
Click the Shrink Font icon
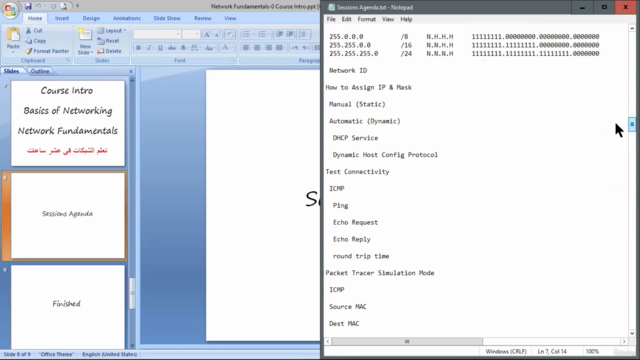218,35
